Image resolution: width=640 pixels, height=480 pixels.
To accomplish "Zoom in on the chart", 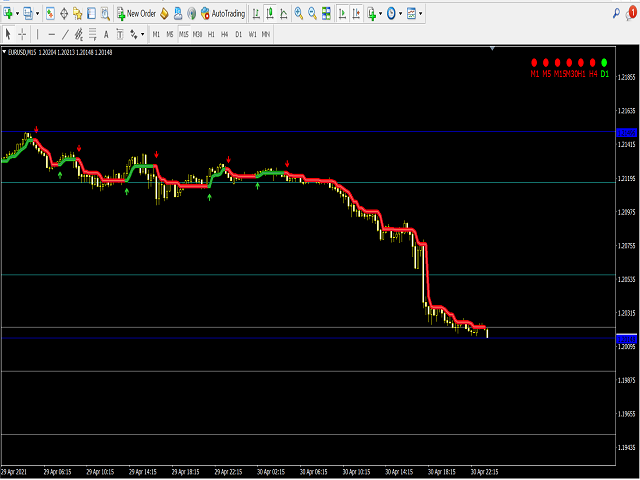I will (297, 14).
